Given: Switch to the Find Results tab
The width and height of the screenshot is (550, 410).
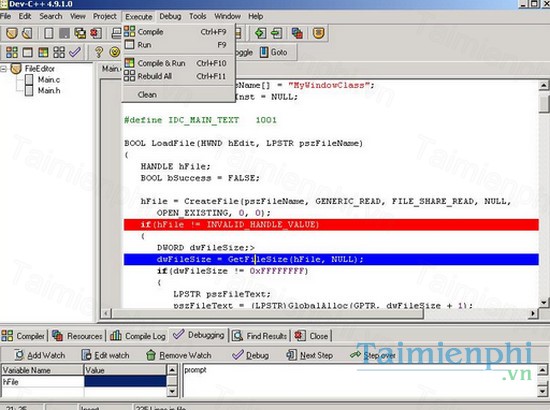Looking at the screenshot, I should click(259, 336).
